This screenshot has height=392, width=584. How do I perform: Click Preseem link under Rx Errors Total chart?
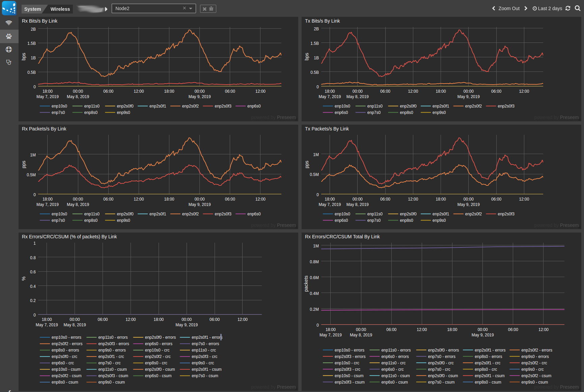[569, 387]
